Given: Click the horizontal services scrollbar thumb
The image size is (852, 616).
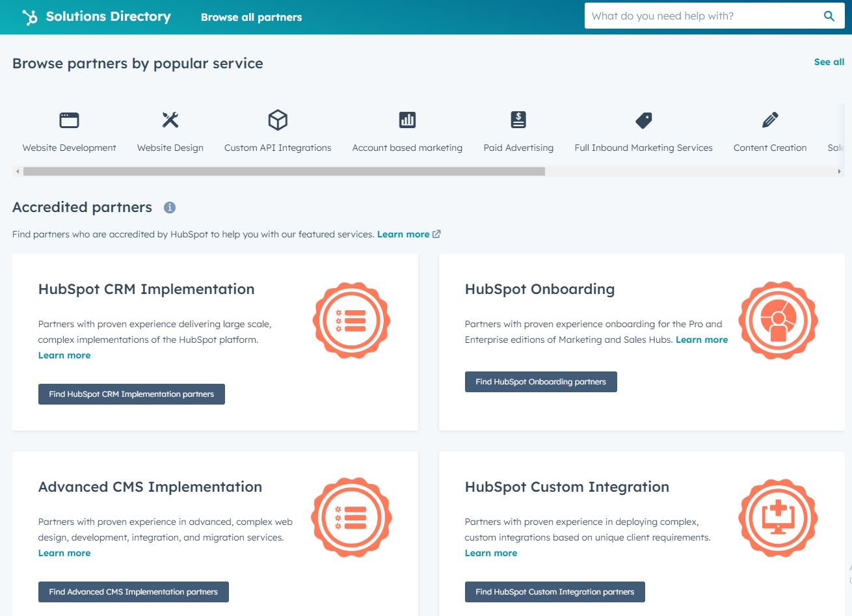Looking at the screenshot, I should pos(284,172).
